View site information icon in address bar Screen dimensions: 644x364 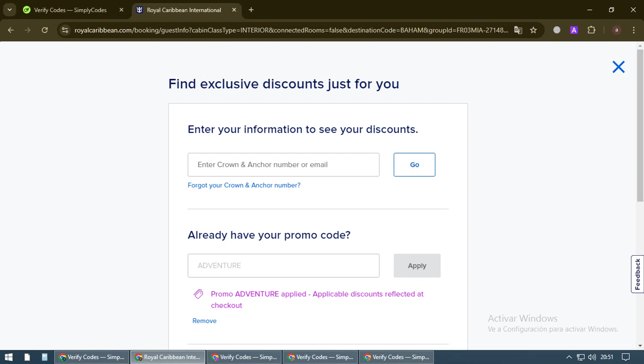tap(65, 30)
